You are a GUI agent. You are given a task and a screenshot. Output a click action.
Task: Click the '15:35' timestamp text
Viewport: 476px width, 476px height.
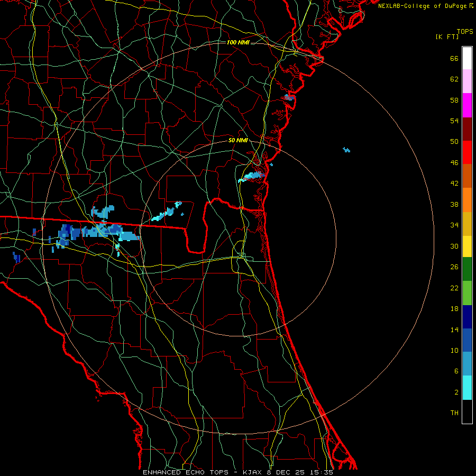[322, 472]
